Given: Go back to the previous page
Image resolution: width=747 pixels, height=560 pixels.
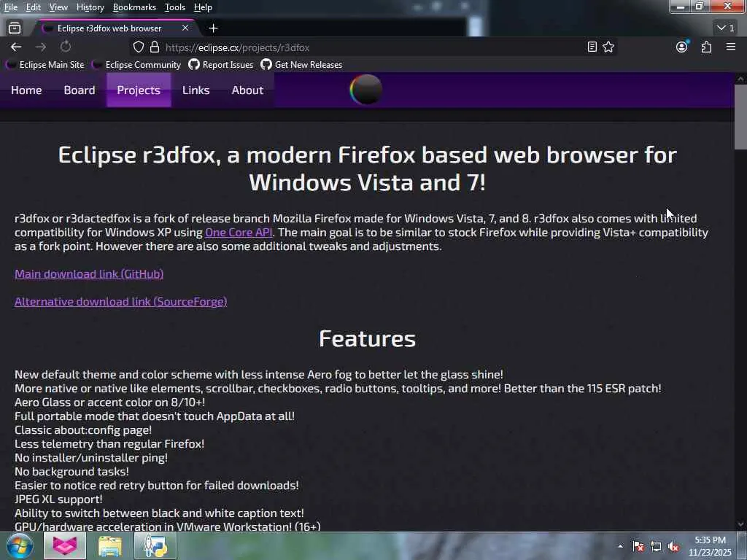Looking at the screenshot, I should (x=16, y=47).
